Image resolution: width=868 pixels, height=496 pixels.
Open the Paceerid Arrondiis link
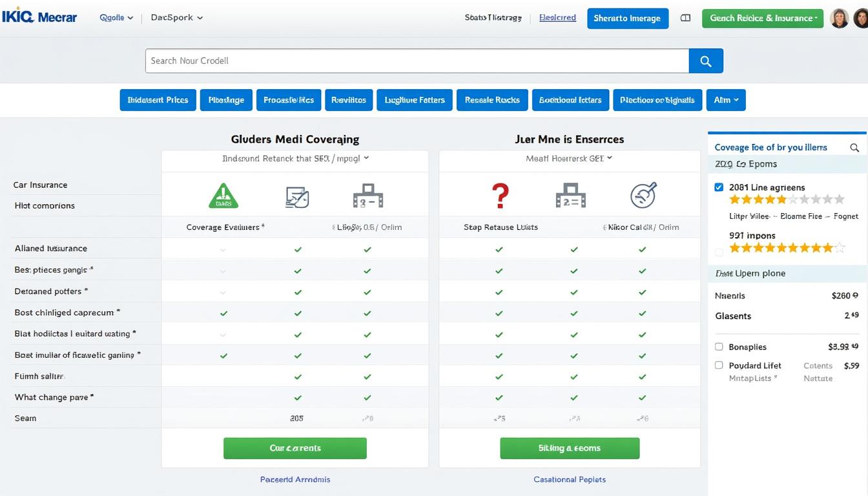click(295, 479)
